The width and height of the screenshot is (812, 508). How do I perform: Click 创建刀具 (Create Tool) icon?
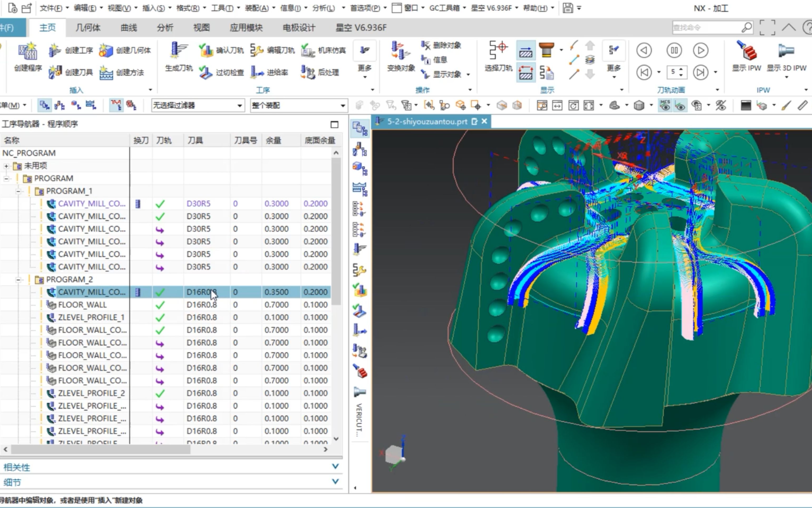55,72
